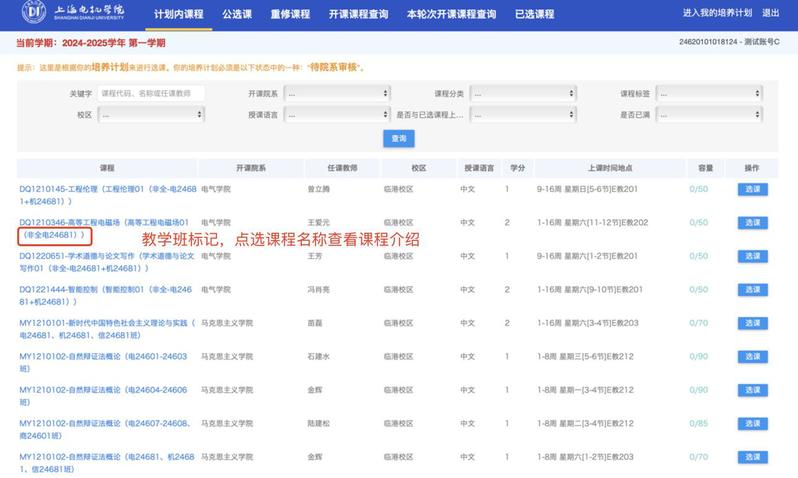This screenshot has width=798, height=478.
Task: Open the 高等工程电磁场 course name link
Action: pos(104,222)
